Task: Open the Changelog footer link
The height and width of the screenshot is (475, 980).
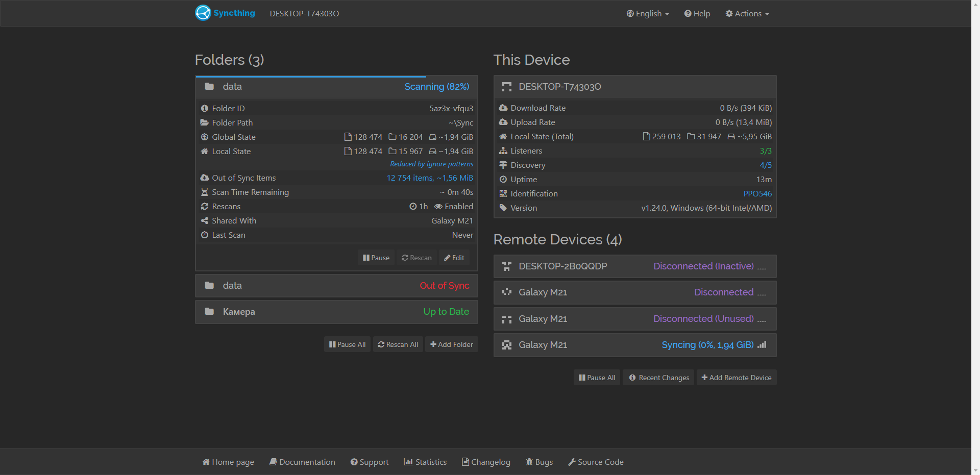Action: (486, 462)
